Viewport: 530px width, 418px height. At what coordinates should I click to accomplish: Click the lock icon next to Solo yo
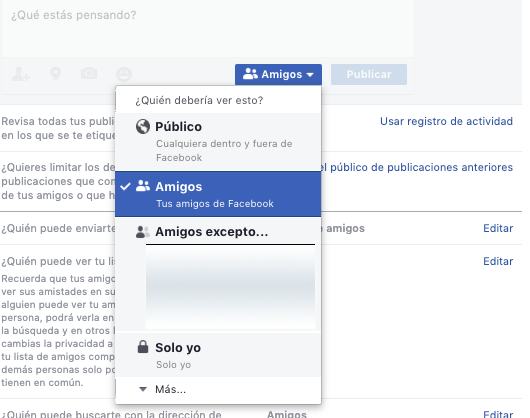click(x=143, y=347)
